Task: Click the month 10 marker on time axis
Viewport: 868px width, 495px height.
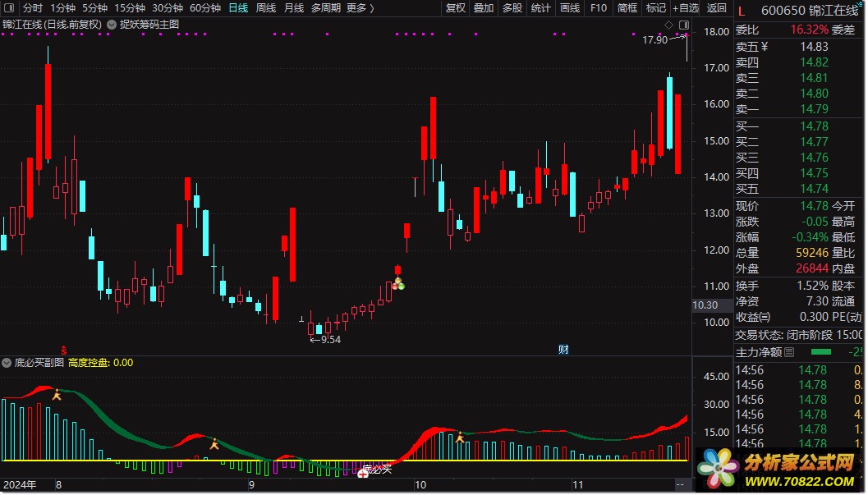Action: coord(420,485)
